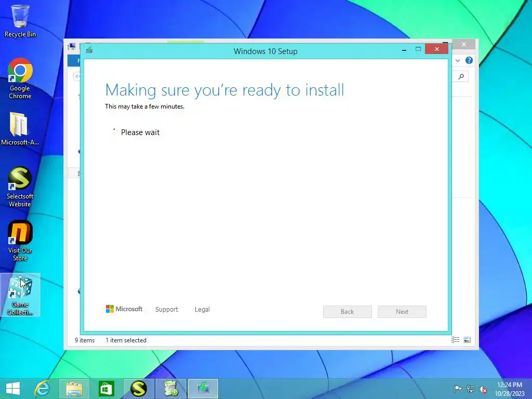Image resolution: width=532 pixels, height=399 pixels.
Task: Open File Explorer Help question mark icon
Action: 469,60
